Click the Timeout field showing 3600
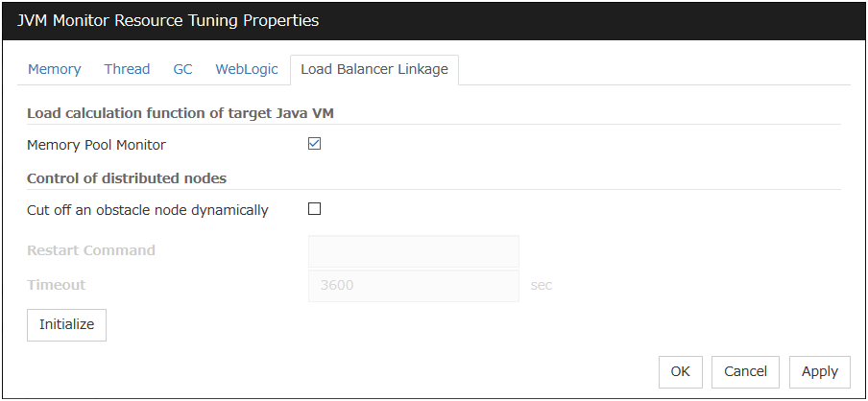The width and height of the screenshot is (868, 401). [x=413, y=286]
